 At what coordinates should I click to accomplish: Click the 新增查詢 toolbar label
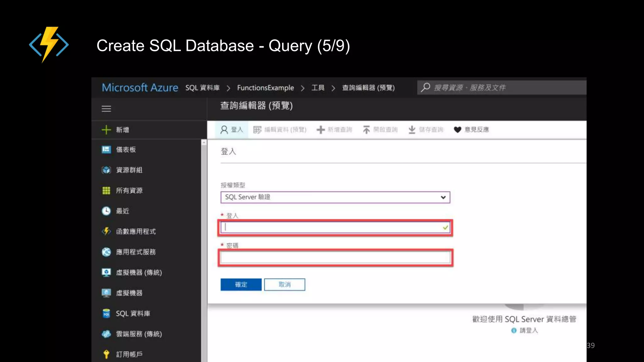click(x=340, y=129)
